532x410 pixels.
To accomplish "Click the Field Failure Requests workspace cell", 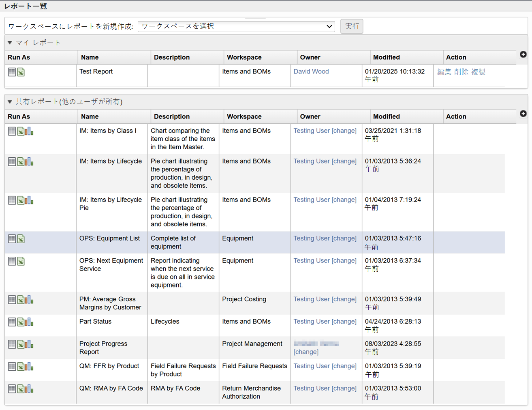I will (x=254, y=366).
